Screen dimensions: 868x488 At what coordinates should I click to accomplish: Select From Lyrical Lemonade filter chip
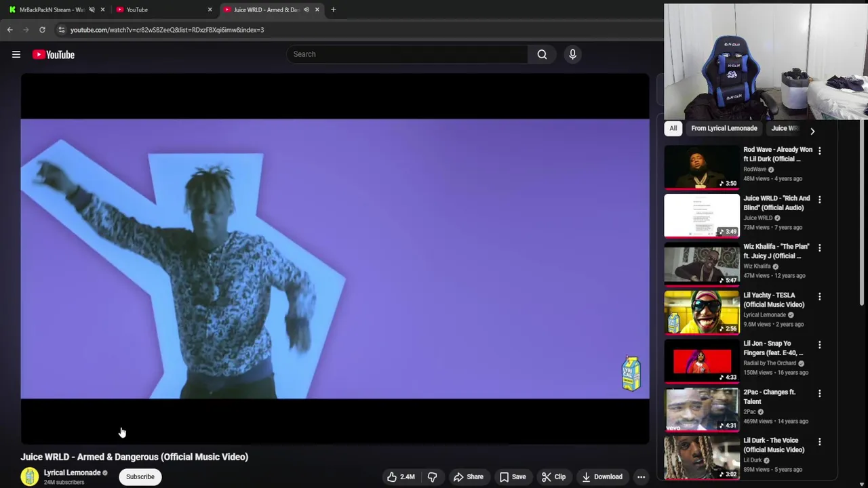pos(724,128)
